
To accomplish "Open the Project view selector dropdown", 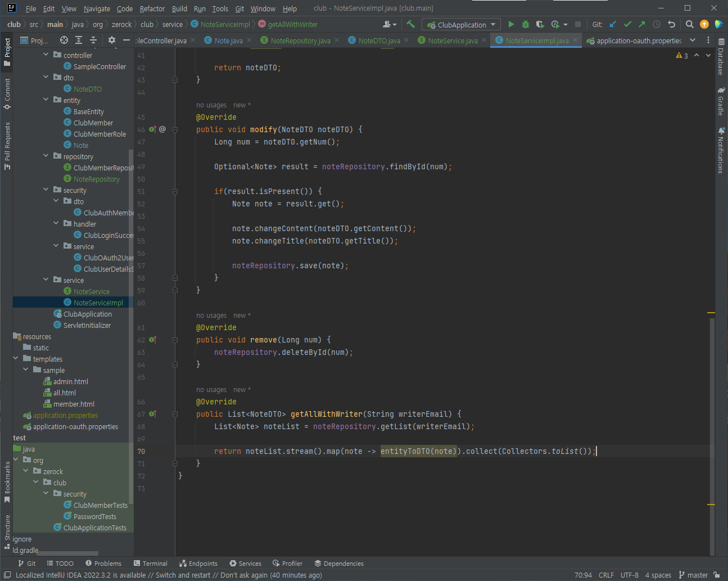I will [34, 40].
